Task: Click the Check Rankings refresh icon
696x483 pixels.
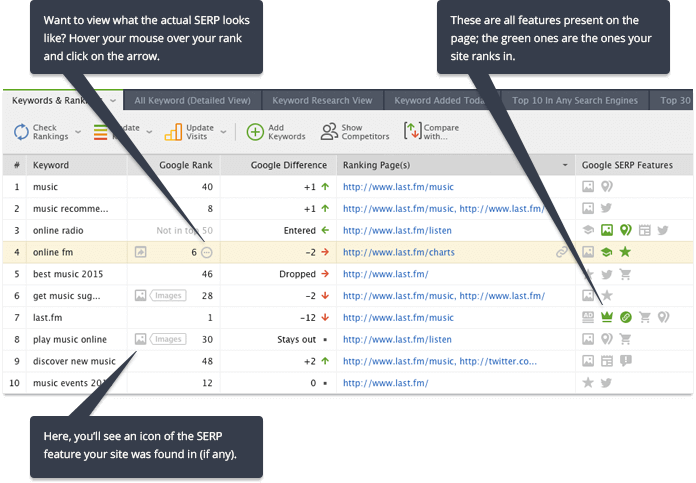Action: [21, 132]
